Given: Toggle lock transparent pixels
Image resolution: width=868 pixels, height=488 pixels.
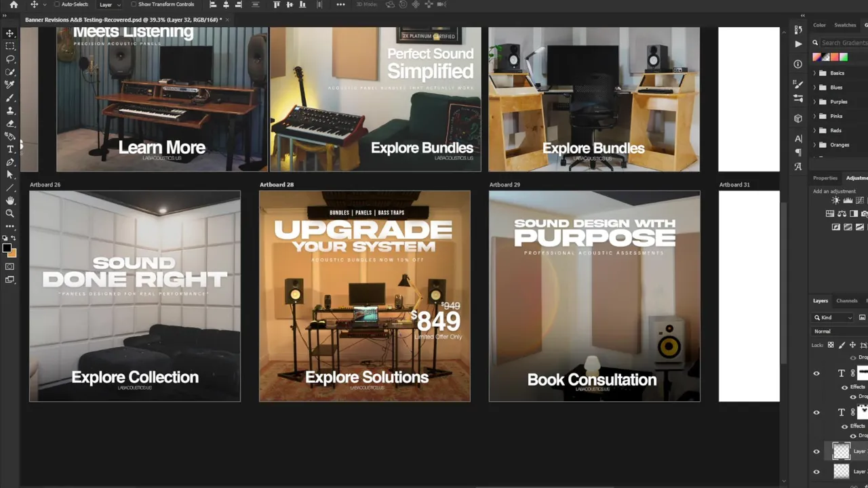Looking at the screenshot, I should tap(831, 345).
